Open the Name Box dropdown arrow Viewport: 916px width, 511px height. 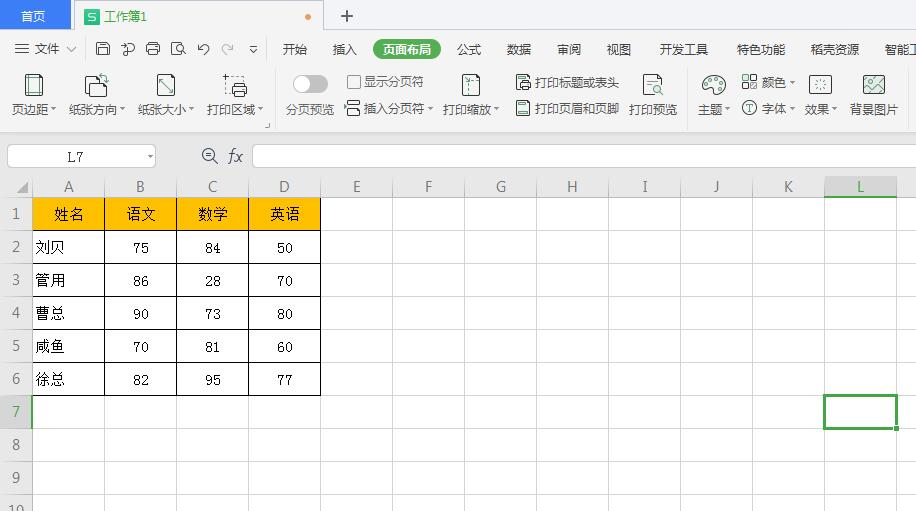(150, 157)
